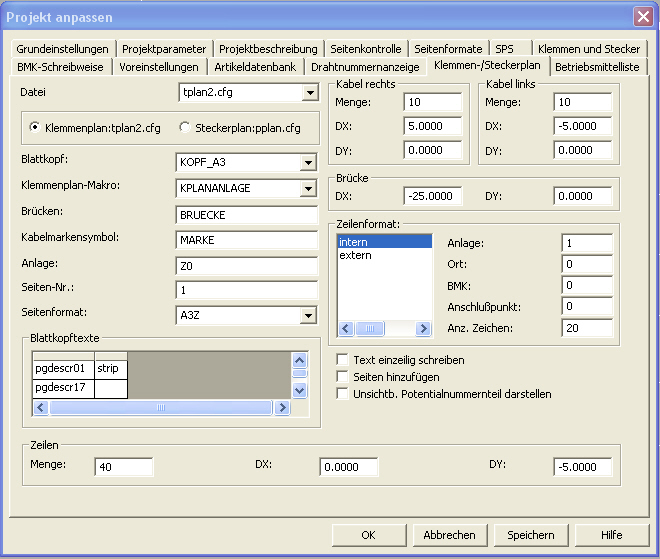
Task: Switch to Grundeinstellungen tab
Action: [x=62, y=49]
